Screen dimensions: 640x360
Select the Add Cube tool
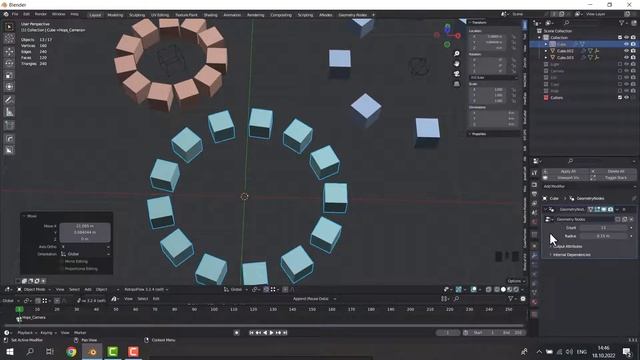9,125
